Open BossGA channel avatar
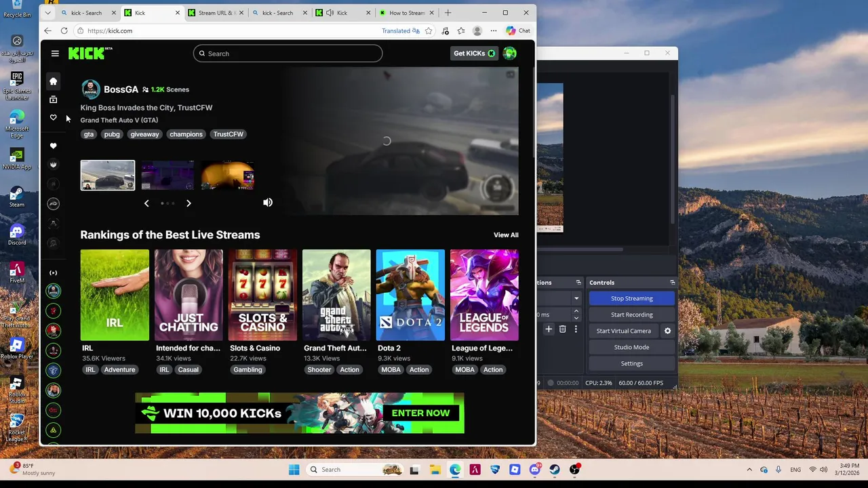This screenshot has height=488, width=868. tap(90, 89)
